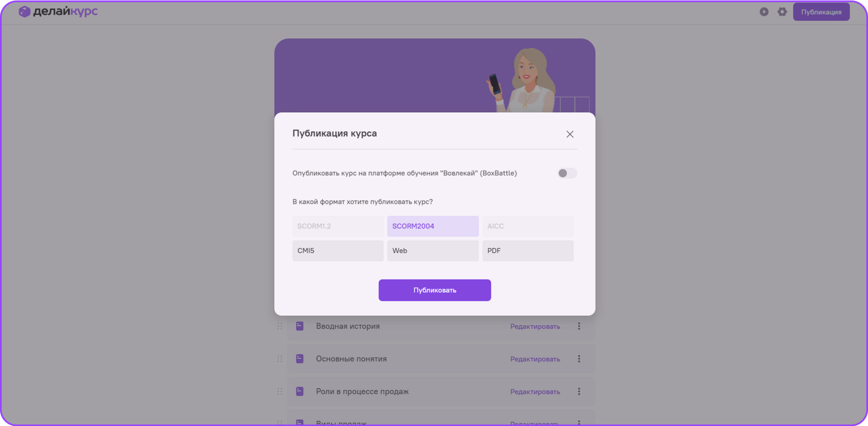Click page icon beside Вводная история
The height and width of the screenshot is (426, 868).
click(300, 326)
